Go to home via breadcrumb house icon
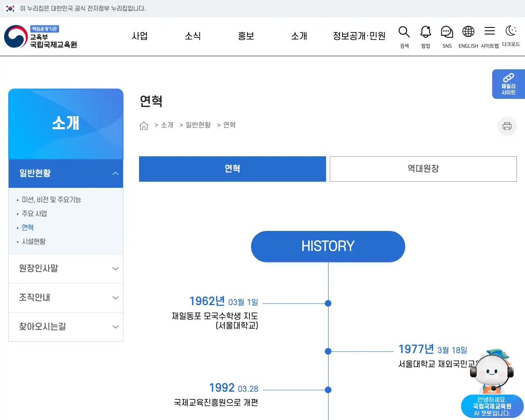 [x=144, y=126]
